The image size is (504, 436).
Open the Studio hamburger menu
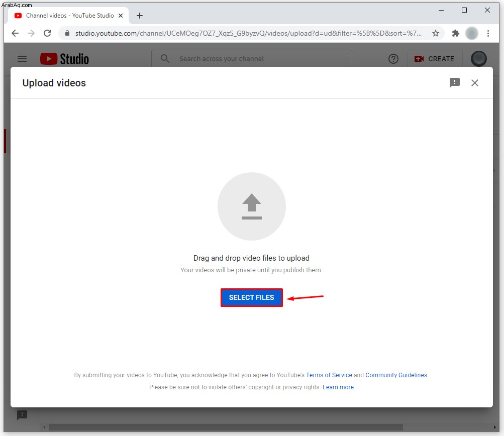click(x=22, y=59)
